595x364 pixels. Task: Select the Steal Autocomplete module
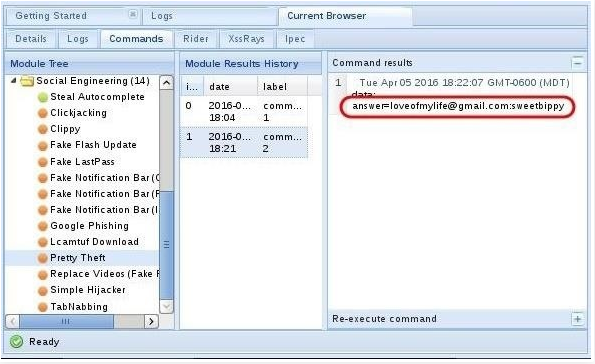click(97, 97)
